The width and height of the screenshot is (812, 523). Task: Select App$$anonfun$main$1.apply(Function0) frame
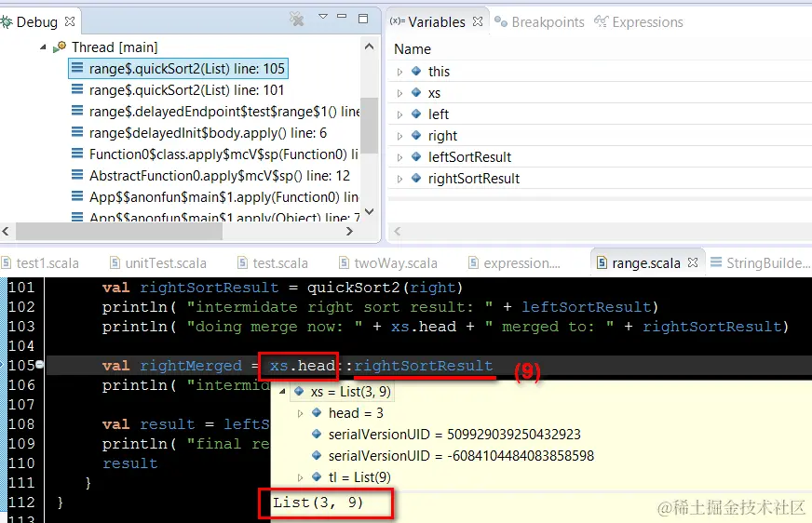click(x=215, y=197)
